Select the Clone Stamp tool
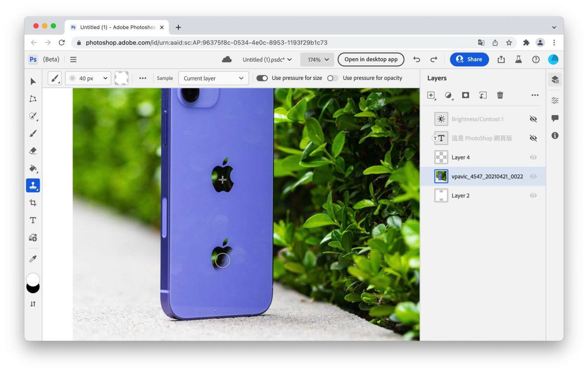Screen dimensions: 588x373 click(33, 185)
